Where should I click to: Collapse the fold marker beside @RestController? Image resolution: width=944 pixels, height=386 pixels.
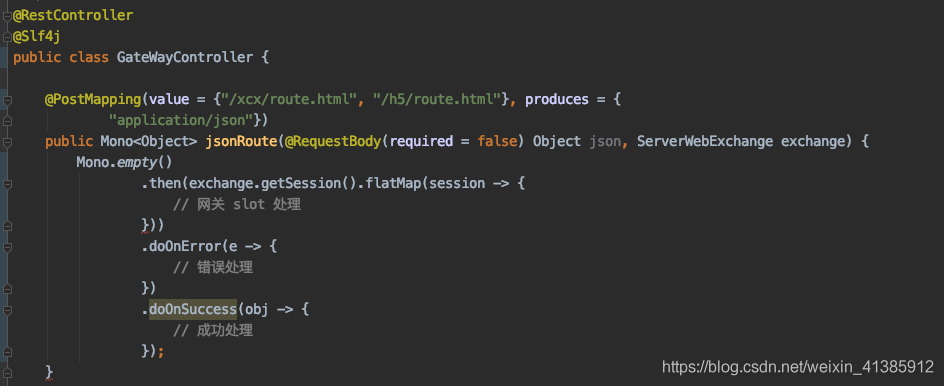click(7, 16)
